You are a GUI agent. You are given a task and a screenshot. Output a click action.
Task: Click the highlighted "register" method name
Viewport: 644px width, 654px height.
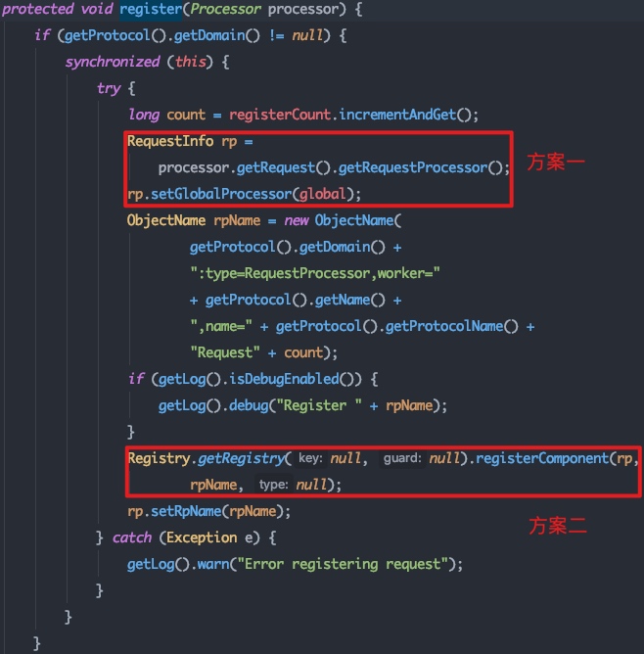[x=151, y=10]
